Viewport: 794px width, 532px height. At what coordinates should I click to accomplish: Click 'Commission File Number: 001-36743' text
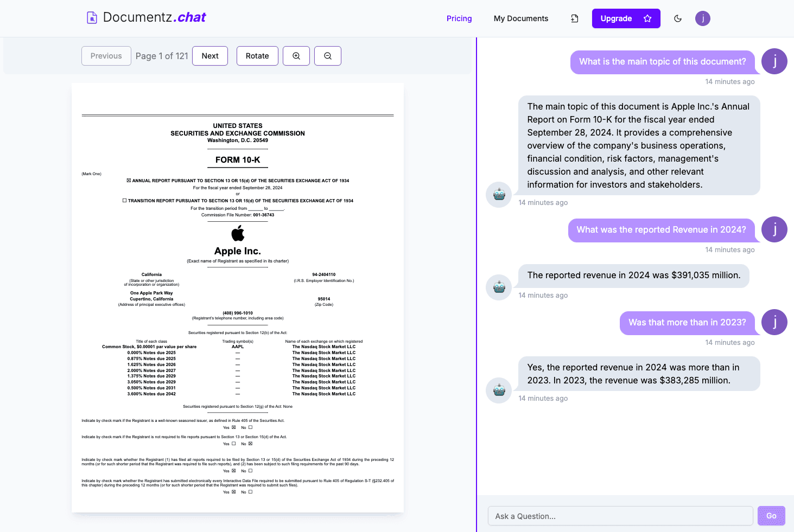[238, 215]
